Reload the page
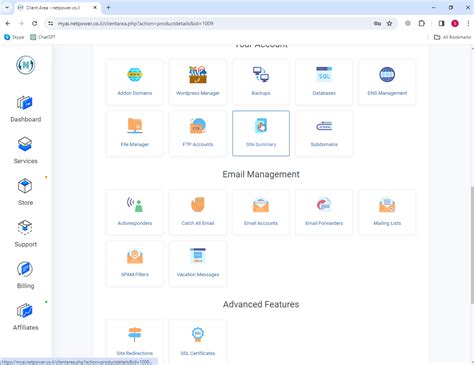This screenshot has width=474, height=365. point(35,23)
